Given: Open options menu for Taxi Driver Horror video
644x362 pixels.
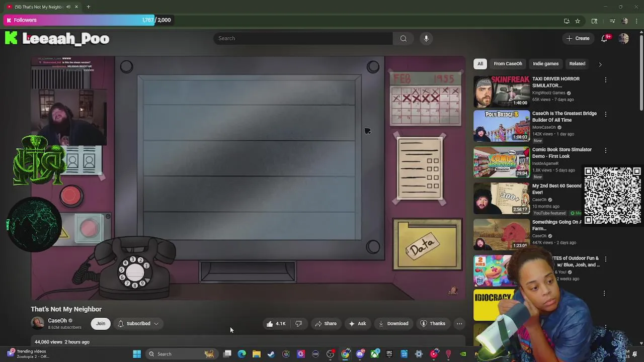Looking at the screenshot, I should click(x=606, y=80).
